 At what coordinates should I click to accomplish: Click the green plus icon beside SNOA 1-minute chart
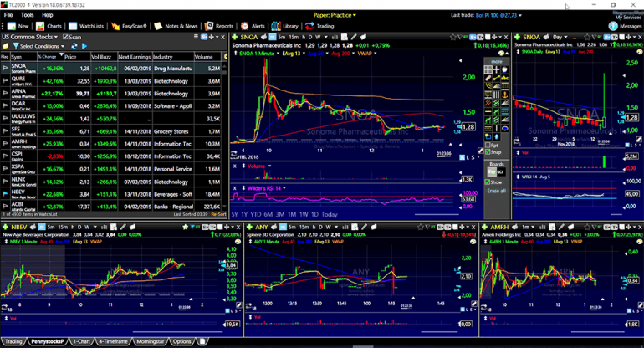point(235,37)
